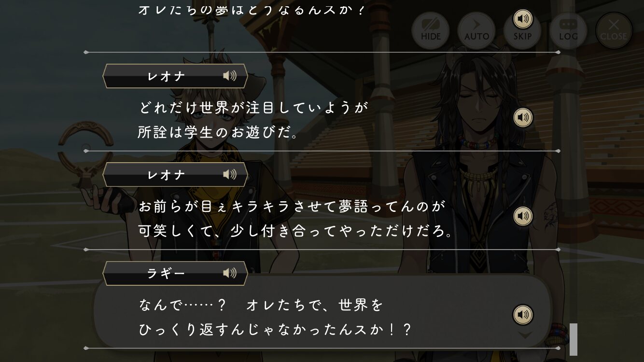Replay audio for 所詮は学生のお遊びだ line
The width and height of the screenshot is (644, 362).
(523, 117)
